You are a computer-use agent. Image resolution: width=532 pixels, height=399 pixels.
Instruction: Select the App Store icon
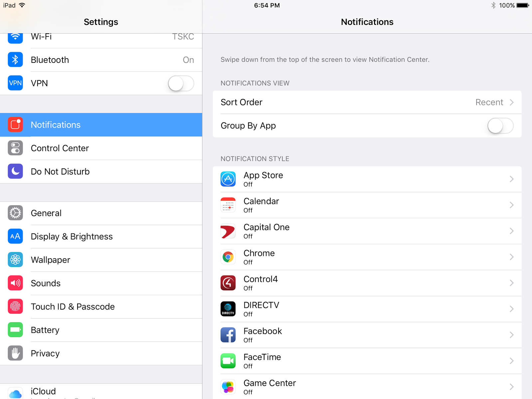click(228, 179)
